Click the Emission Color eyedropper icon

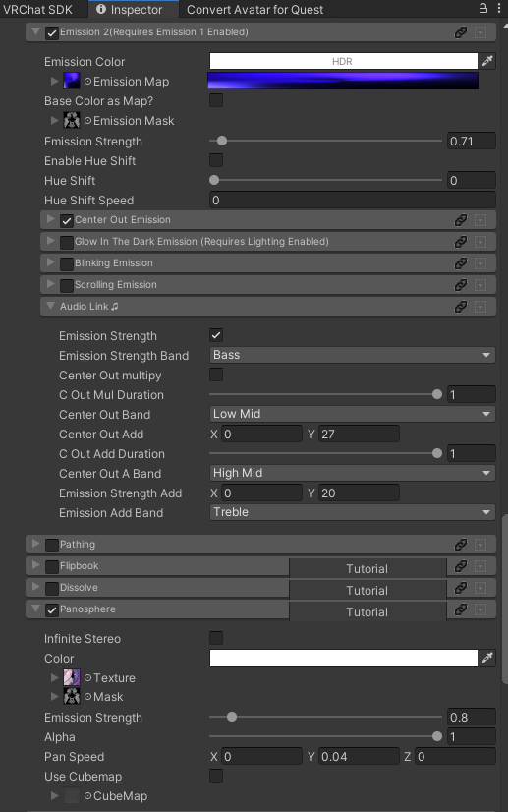coord(487,61)
